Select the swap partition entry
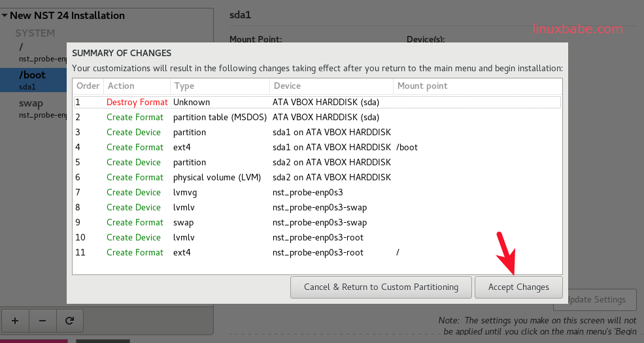Viewport: 644px width, 343px height. (33, 108)
